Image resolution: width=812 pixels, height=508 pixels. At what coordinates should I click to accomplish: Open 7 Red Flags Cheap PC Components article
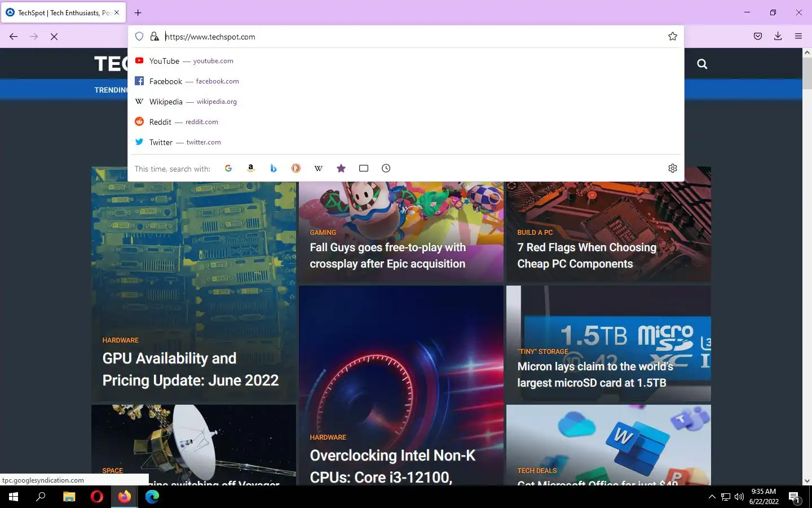(586, 256)
